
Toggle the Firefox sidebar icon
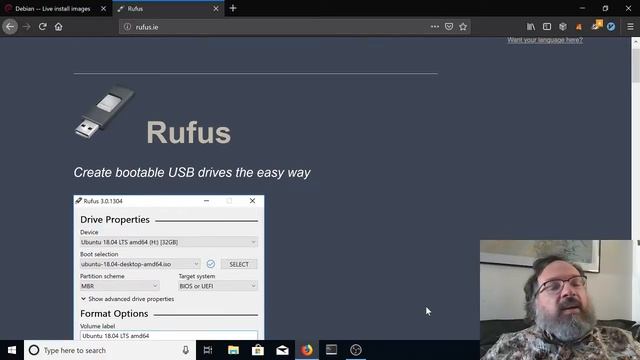pos(547,27)
